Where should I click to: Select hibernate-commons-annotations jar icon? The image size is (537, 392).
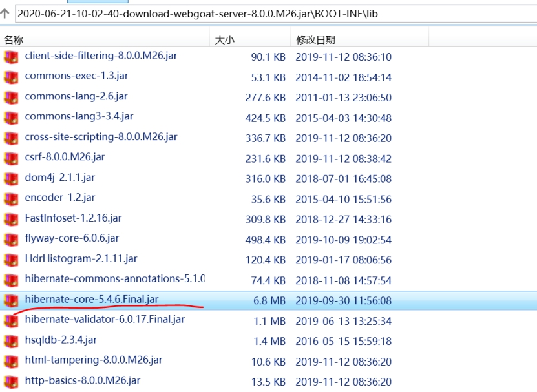(11, 280)
